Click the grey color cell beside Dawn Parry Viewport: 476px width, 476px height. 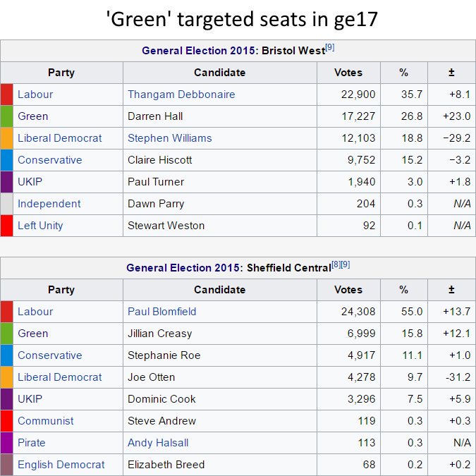6,204
